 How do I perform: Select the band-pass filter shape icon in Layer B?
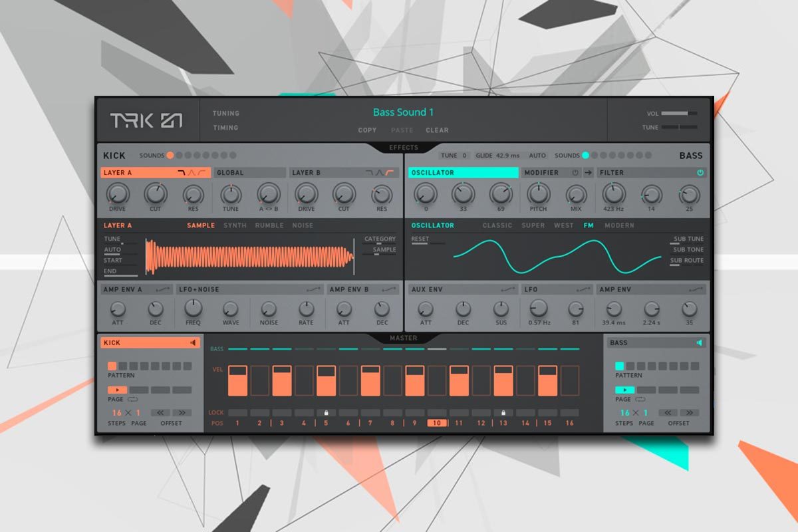[380, 173]
